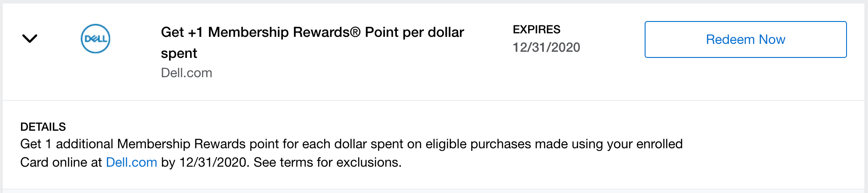Collapse the Dell offer details chevron
This screenshot has width=868, height=193.
tap(30, 39)
